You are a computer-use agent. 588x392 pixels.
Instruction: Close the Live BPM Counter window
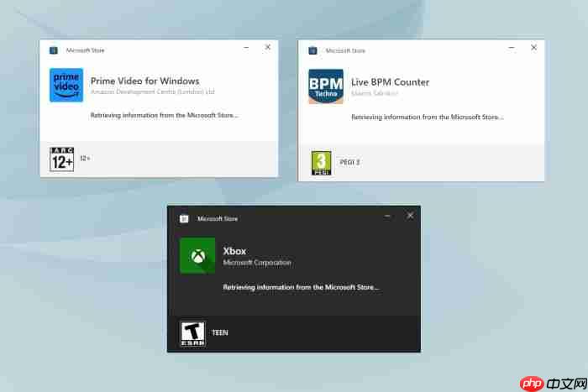click(533, 48)
